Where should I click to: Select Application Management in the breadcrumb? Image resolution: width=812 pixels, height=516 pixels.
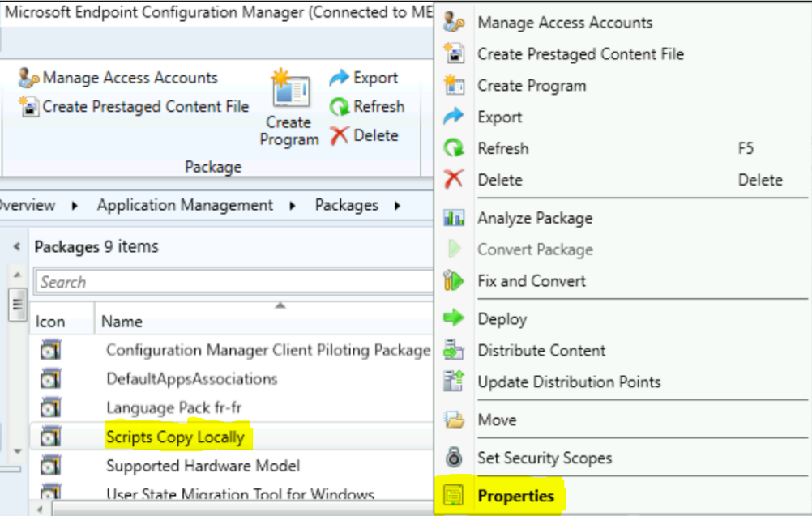(185, 205)
